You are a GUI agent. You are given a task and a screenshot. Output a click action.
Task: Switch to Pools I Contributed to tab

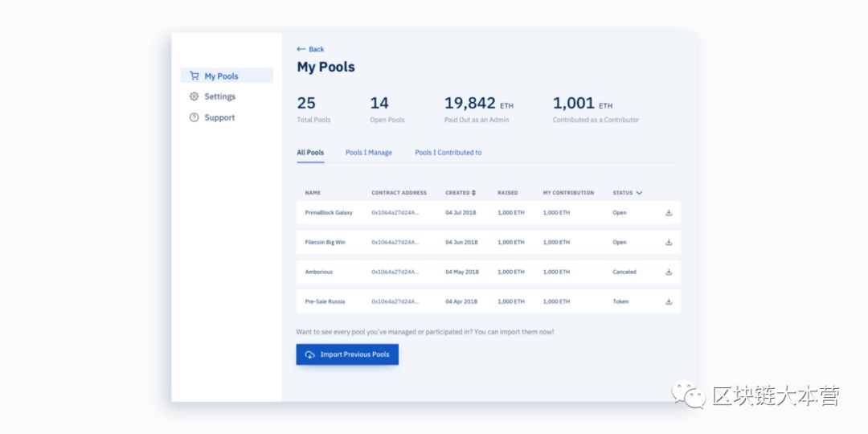[x=448, y=153]
